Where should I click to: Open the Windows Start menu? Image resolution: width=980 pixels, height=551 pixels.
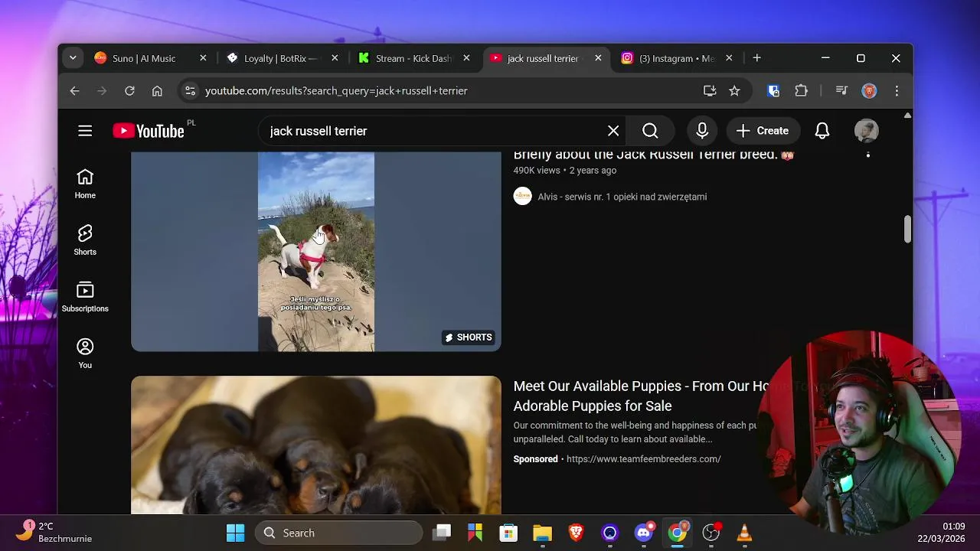pos(236,533)
